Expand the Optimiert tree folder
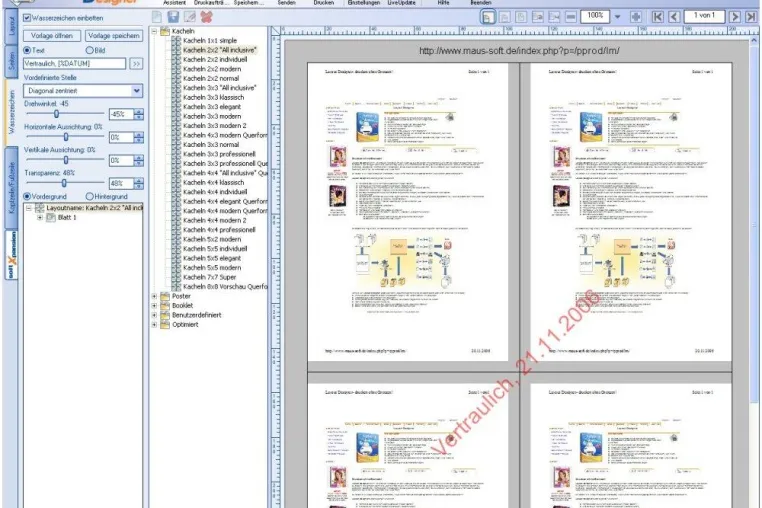 154,324
